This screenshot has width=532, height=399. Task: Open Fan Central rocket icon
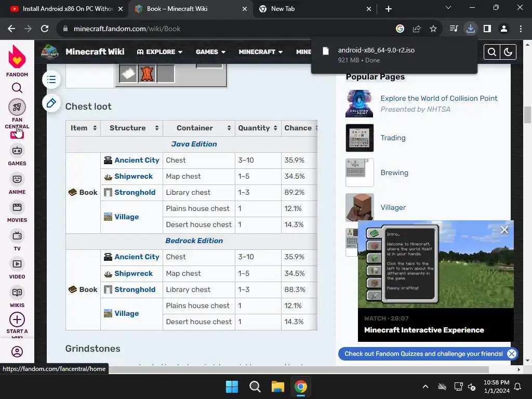point(17,107)
